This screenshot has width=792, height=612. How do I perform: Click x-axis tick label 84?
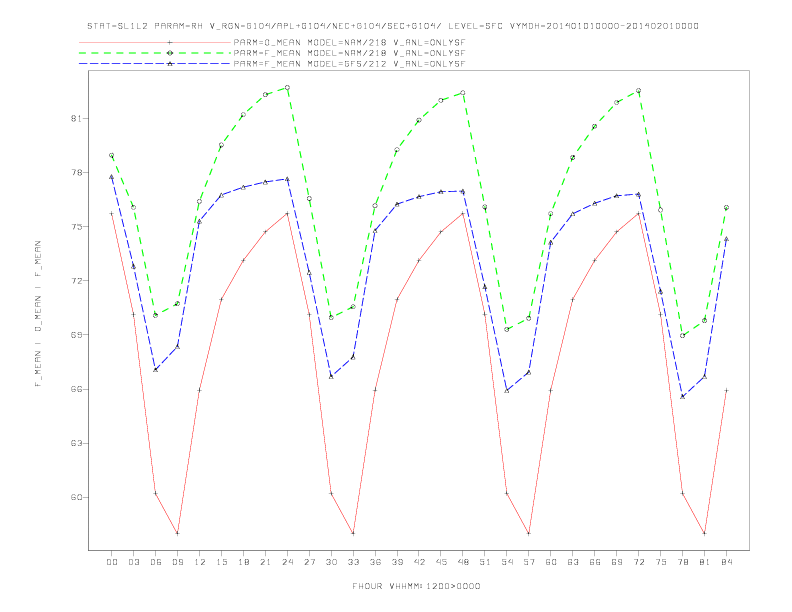[727, 562]
